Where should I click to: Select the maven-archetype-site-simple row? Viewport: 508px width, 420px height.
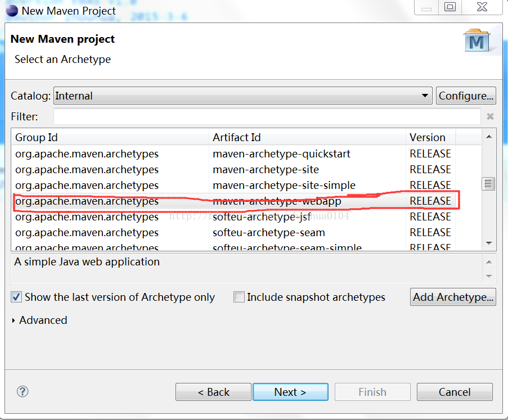point(246,185)
